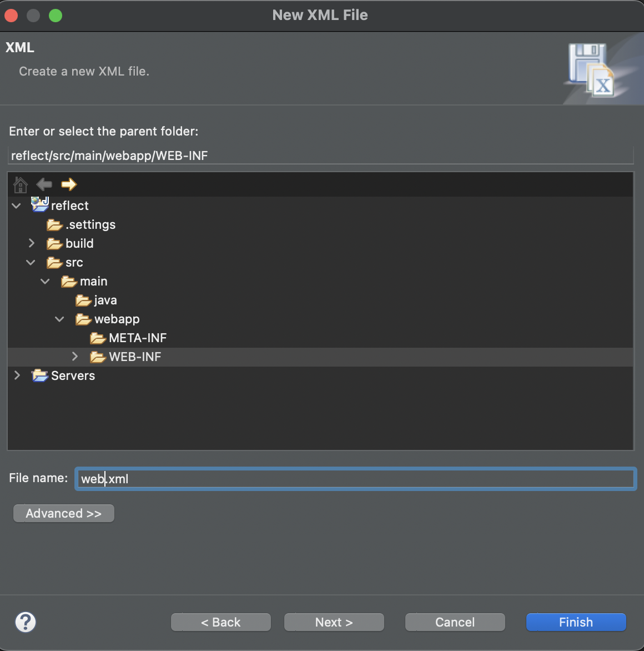Click the src folder icon
The image size is (644, 651).
click(55, 263)
